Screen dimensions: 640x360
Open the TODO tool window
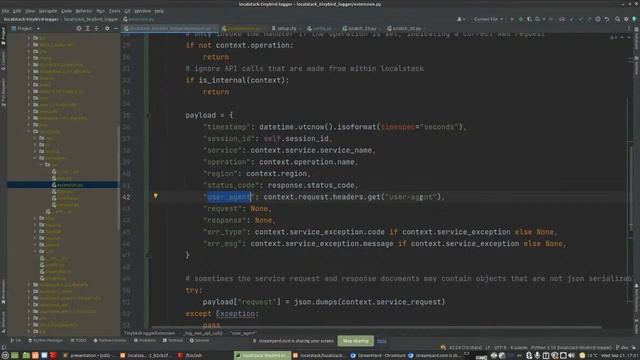pos(78,340)
